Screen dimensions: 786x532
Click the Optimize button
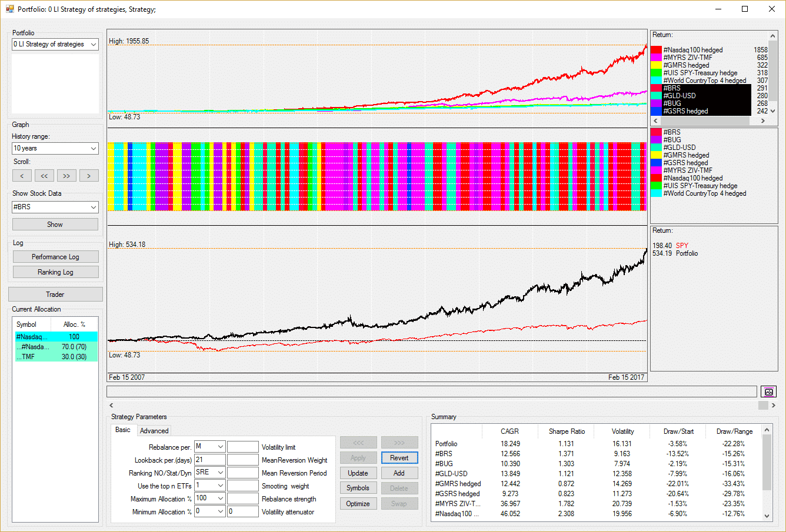point(358,504)
